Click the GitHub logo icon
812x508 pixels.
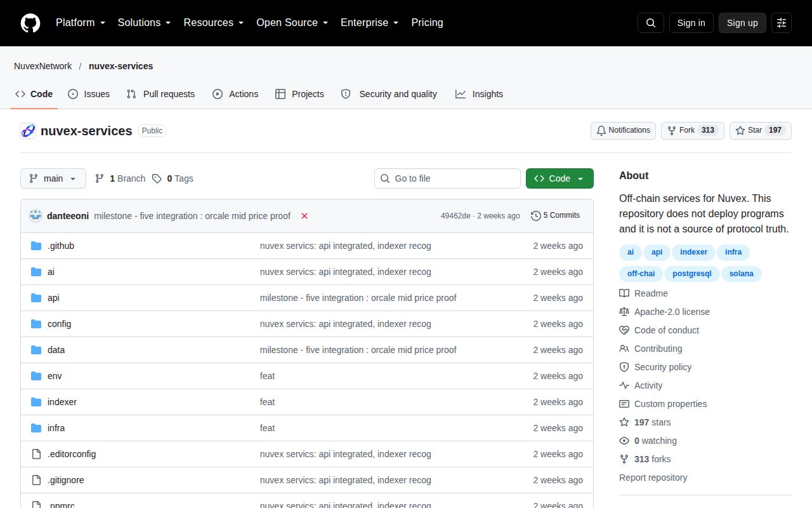coord(30,23)
